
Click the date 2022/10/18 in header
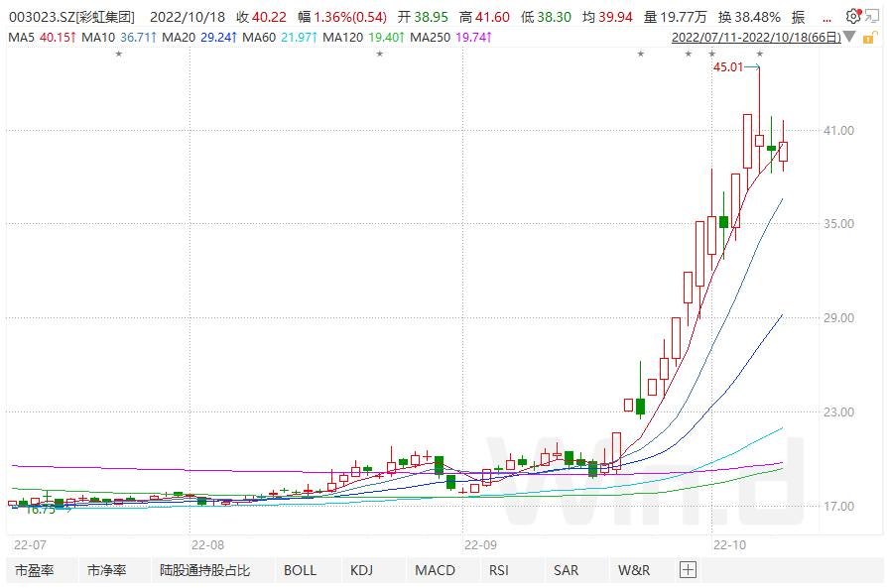coord(188,17)
